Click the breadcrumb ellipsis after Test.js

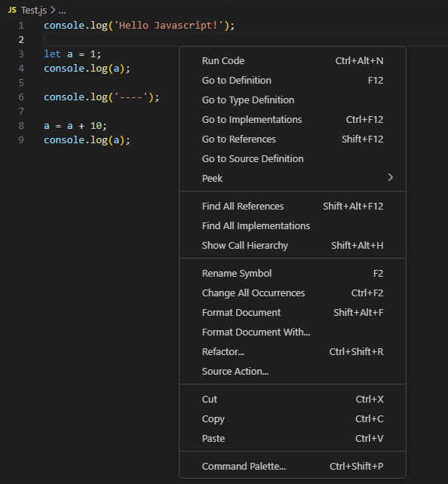click(x=63, y=11)
